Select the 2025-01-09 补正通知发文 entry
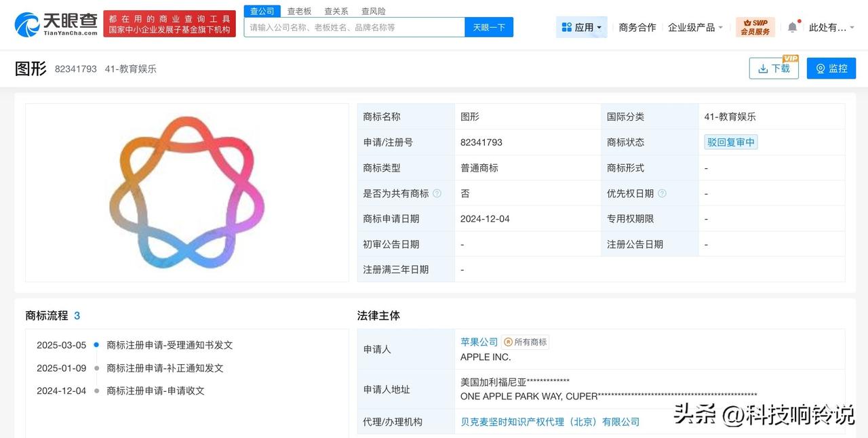 point(130,368)
